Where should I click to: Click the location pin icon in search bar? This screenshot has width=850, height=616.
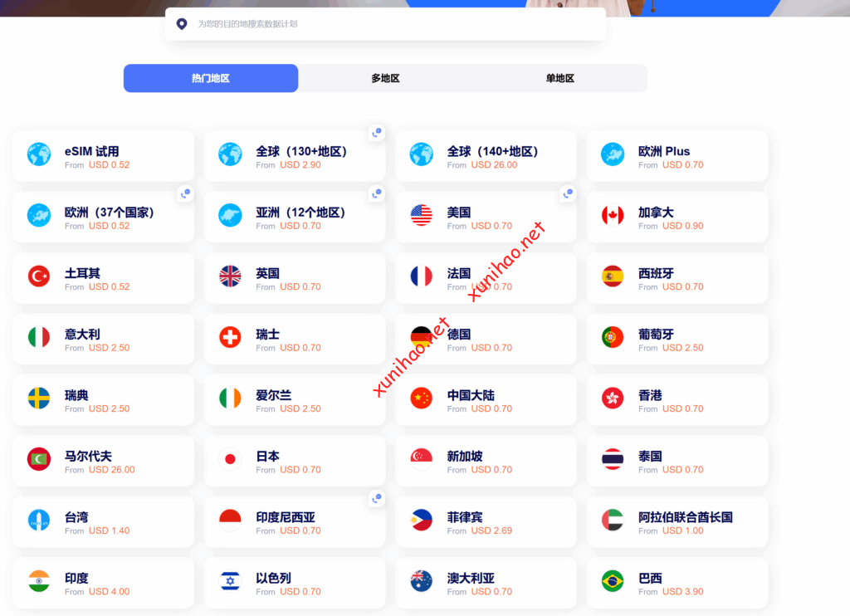[x=182, y=24]
